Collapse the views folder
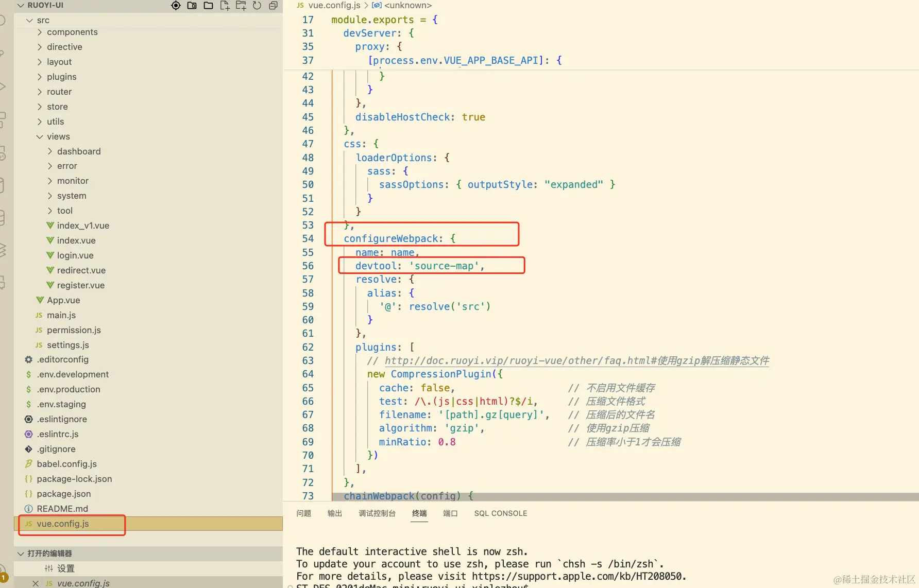The width and height of the screenshot is (919, 588). 40,136
